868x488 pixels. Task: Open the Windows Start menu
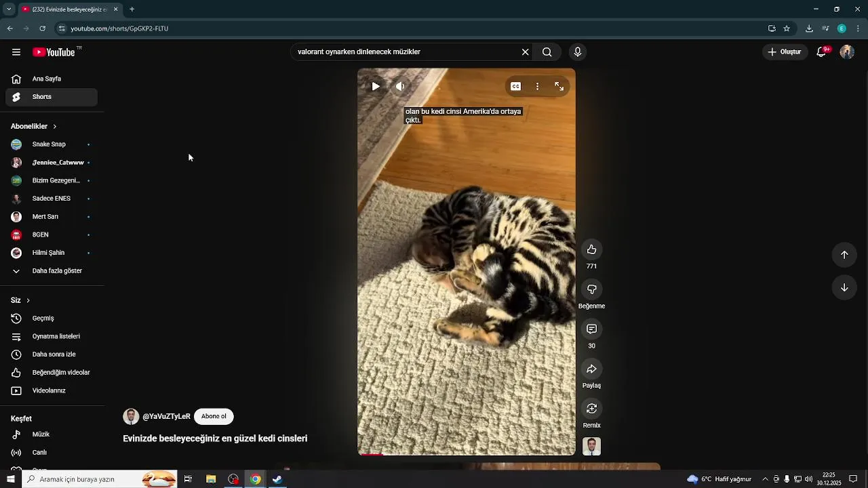[x=10, y=479]
